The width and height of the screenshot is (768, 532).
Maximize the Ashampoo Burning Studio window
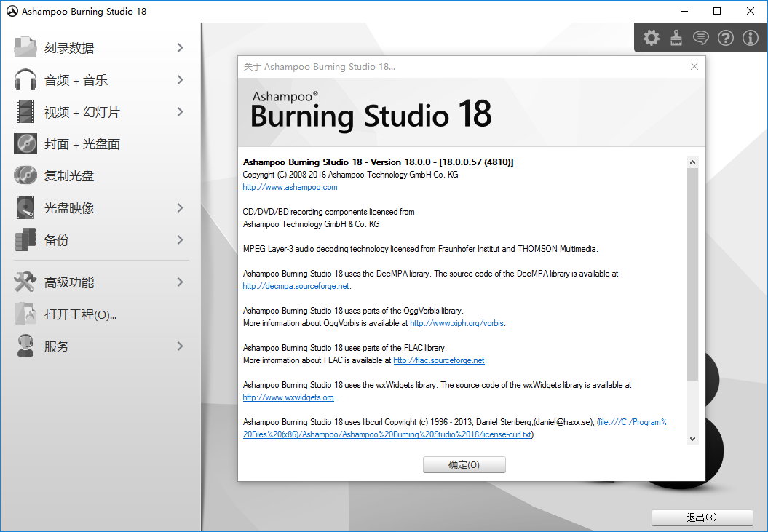[717, 11]
